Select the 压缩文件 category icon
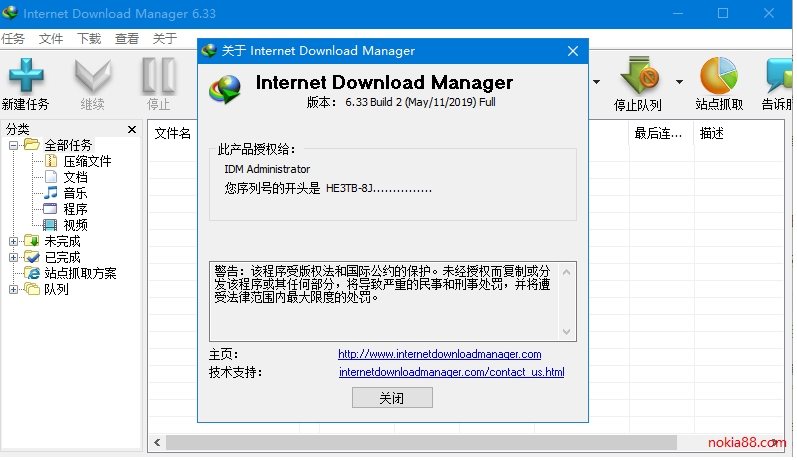The image size is (797, 460). point(51,161)
